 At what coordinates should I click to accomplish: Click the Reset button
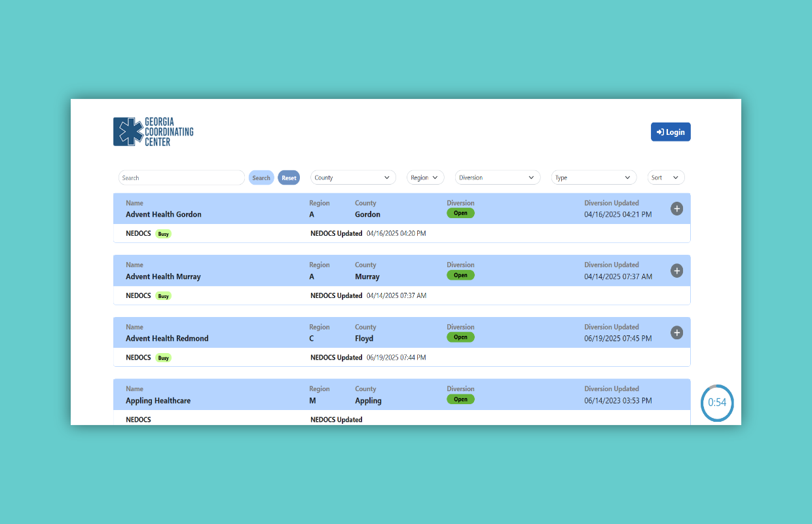[289, 178]
